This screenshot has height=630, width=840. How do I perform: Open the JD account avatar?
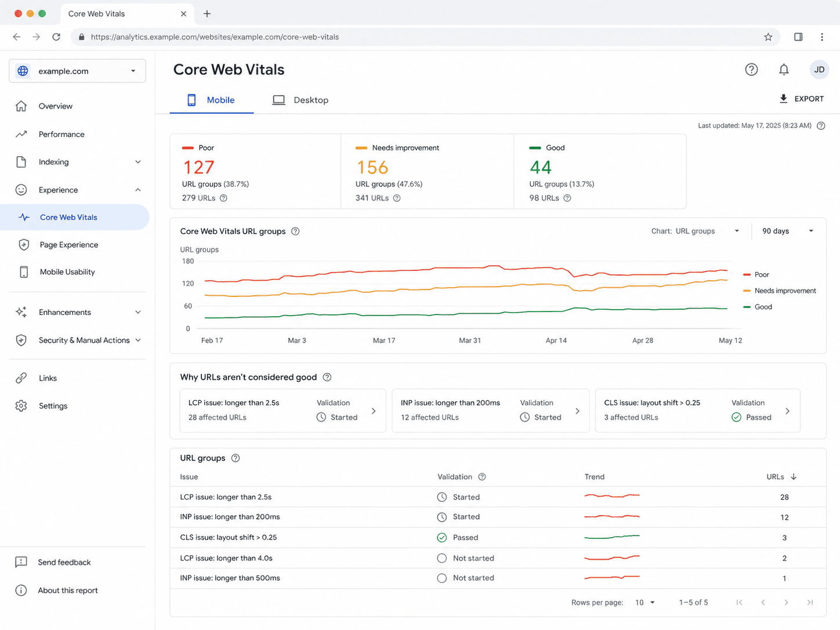point(819,70)
